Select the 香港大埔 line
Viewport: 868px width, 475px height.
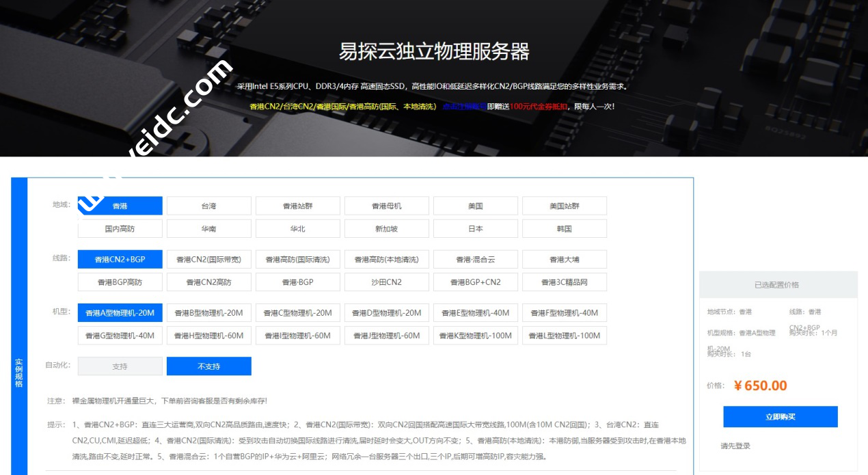565,259
